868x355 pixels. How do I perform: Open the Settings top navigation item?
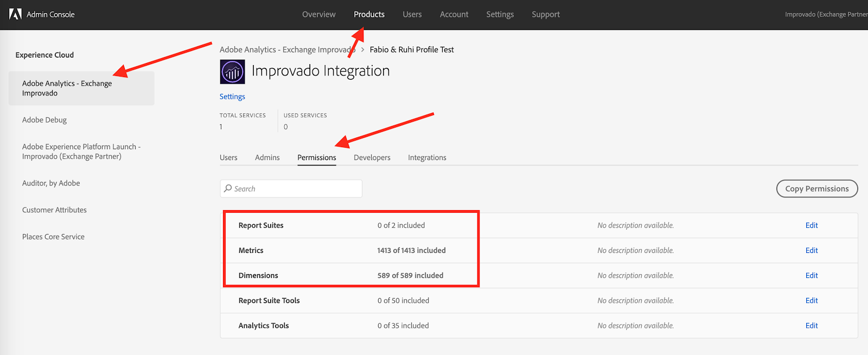pos(500,14)
